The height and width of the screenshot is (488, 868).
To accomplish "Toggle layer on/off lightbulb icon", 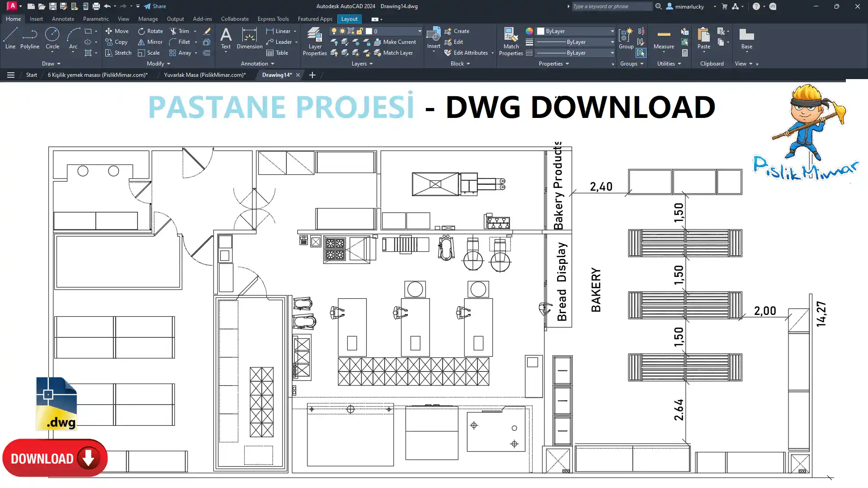I will tap(334, 31).
